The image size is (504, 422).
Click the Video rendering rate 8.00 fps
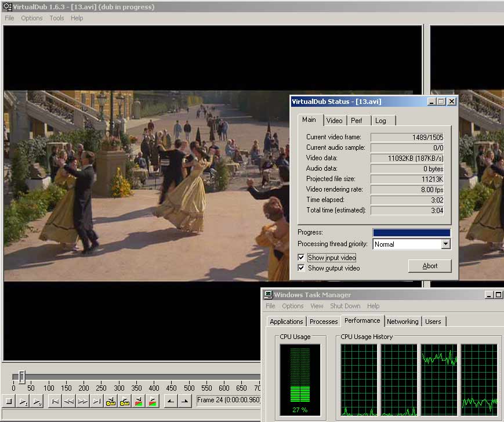point(407,189)
